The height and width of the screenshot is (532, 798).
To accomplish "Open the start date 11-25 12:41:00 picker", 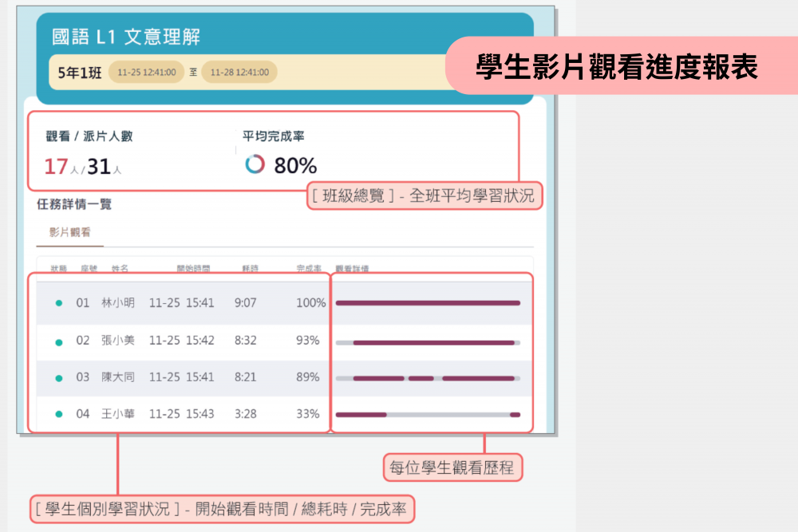I will coord(146,73).
